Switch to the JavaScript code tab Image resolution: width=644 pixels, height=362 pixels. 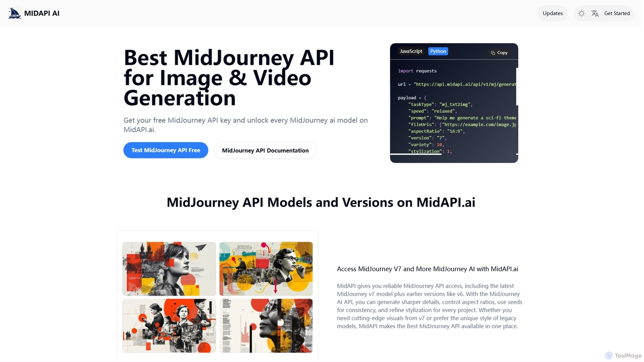click(411, 51)
